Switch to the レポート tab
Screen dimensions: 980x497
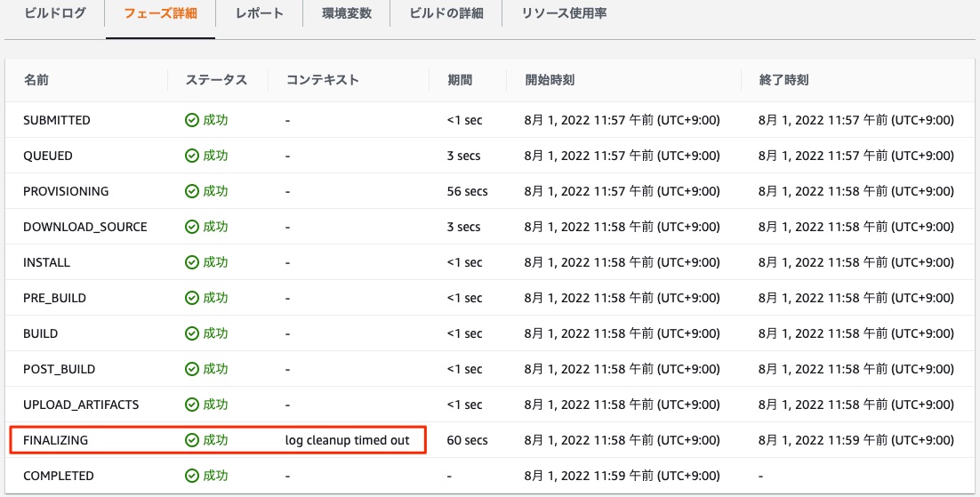[259, 13]
